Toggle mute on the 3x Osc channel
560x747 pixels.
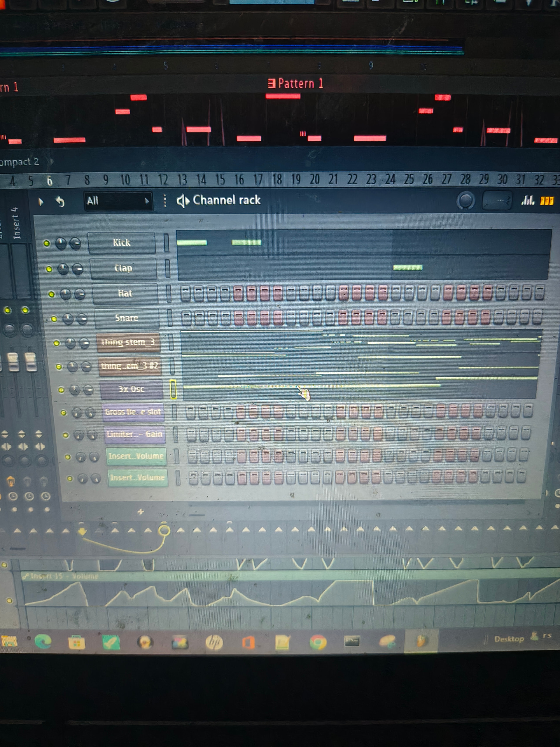click(x=61, y=390)
